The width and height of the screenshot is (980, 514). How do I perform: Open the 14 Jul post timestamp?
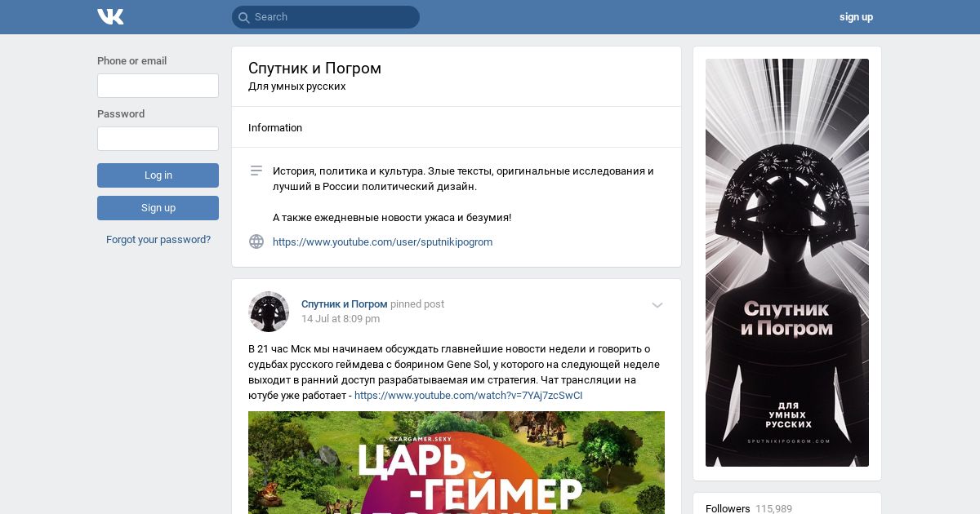[341, 319]
